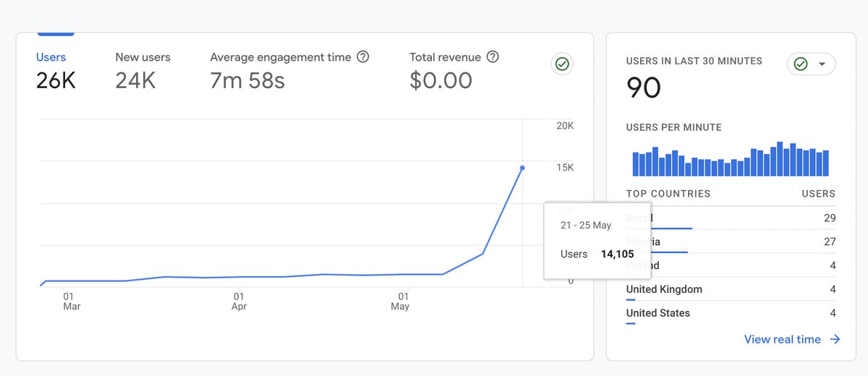Click the 15K data point on chart
The height and width of the screenshot is (376, 868).
click(x=522, y=168)
